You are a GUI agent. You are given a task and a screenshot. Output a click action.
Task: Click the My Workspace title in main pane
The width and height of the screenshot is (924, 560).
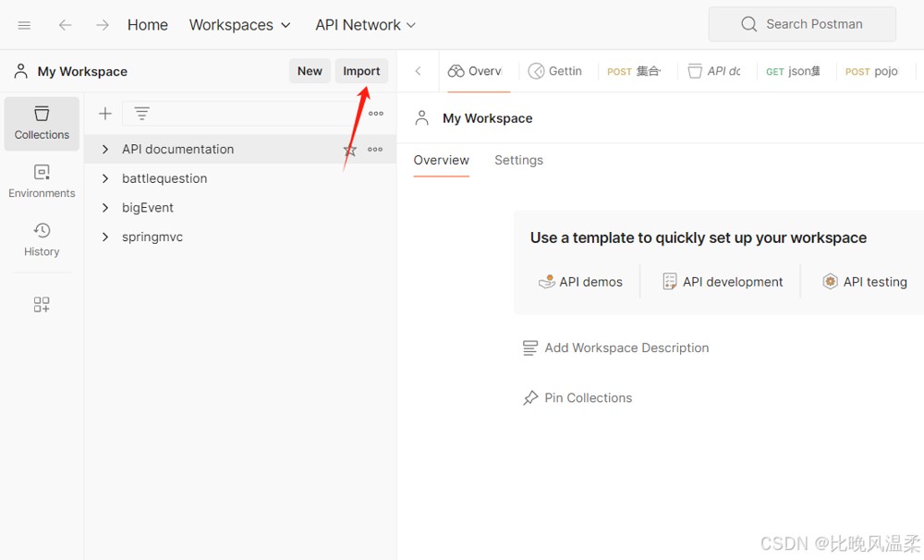pos(487,118)
